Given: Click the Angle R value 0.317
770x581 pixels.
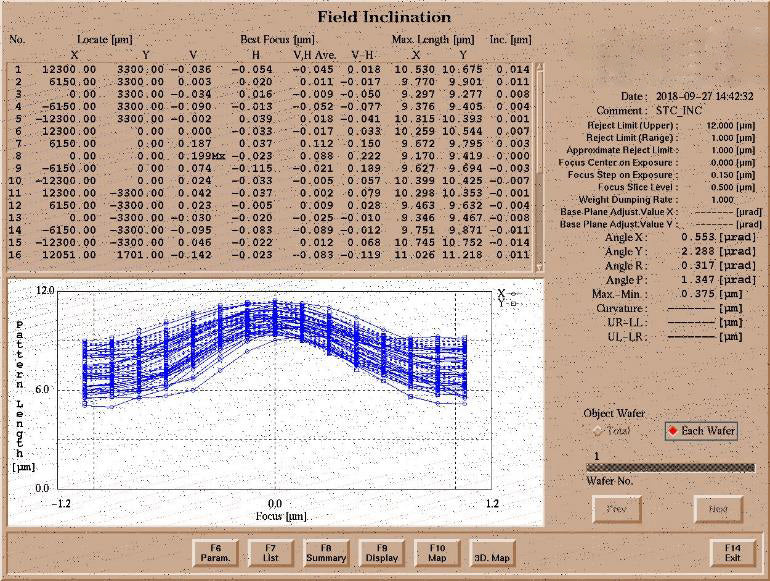Looking at the screenshot, I should [x=698, y=266].
